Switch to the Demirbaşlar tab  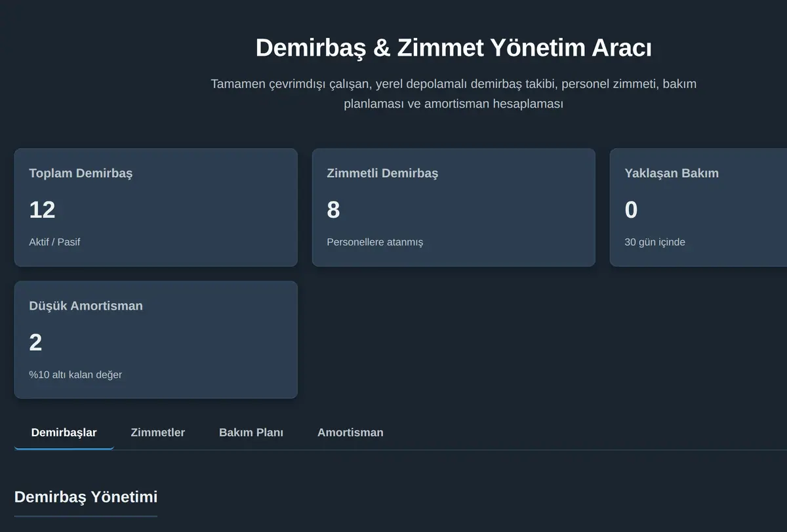point(64,432)
